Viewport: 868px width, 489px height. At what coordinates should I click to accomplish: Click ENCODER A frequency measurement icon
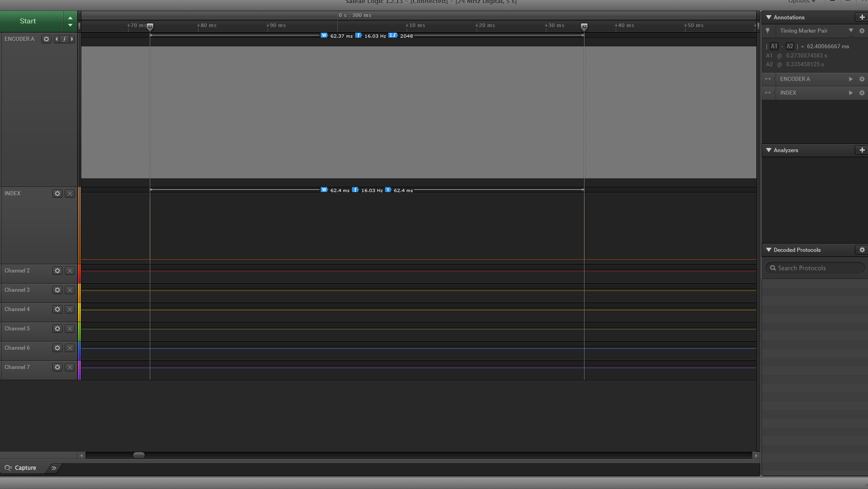tap(358, 35)
